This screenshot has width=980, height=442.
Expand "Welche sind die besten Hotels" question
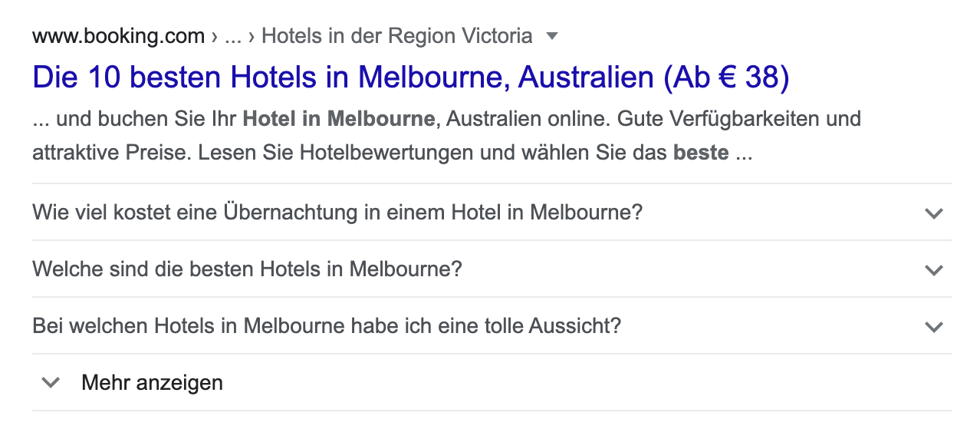(x=247, y=269)
